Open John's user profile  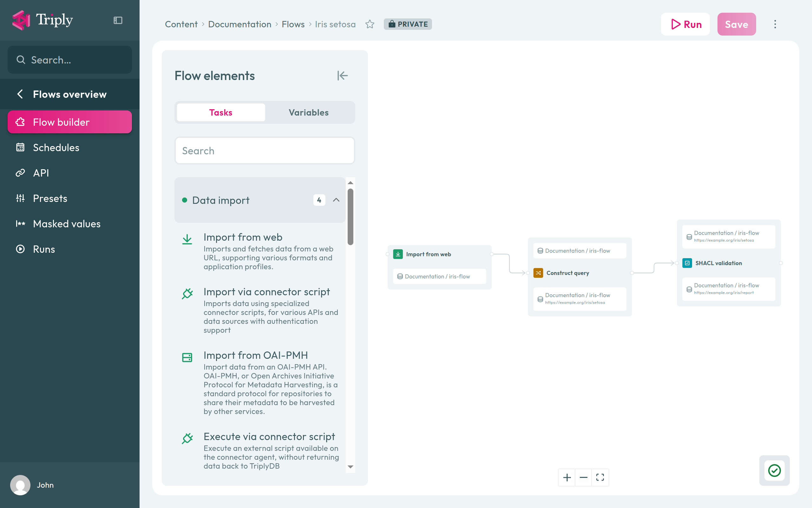[x=32, y=485]
